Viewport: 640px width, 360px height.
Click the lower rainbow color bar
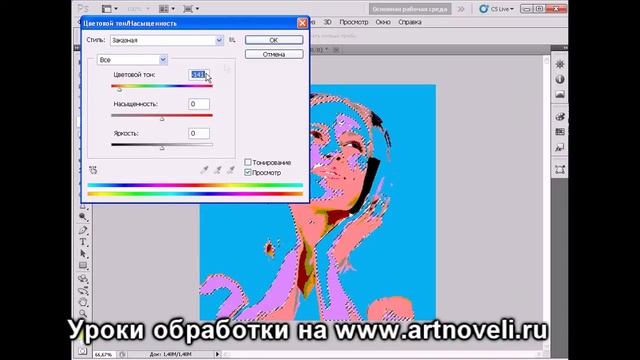coord(195,194)
